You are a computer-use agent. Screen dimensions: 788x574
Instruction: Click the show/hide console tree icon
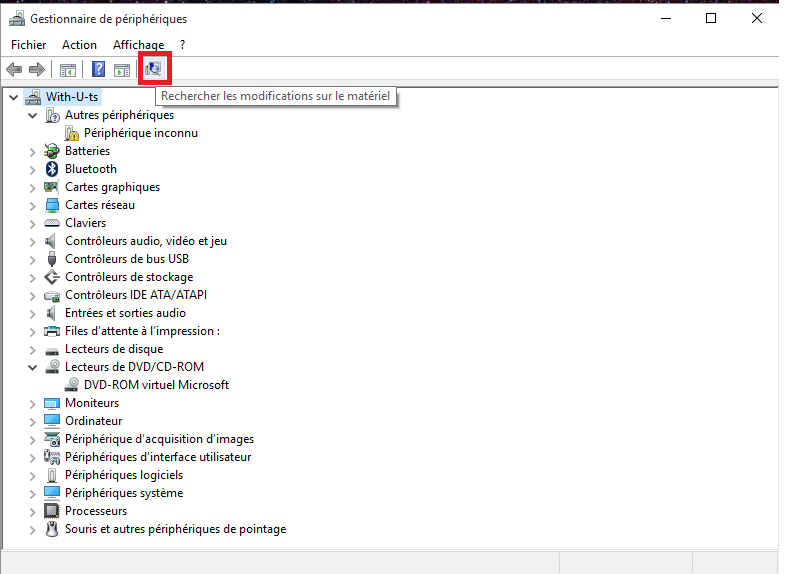[x=68, y=69]
